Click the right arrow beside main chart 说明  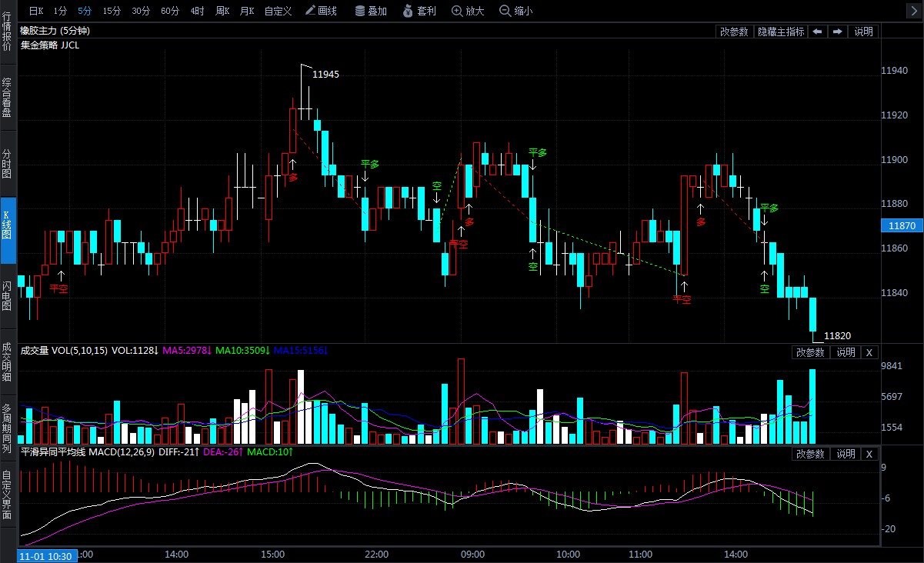pyautogui.click(x=837, y=32)
